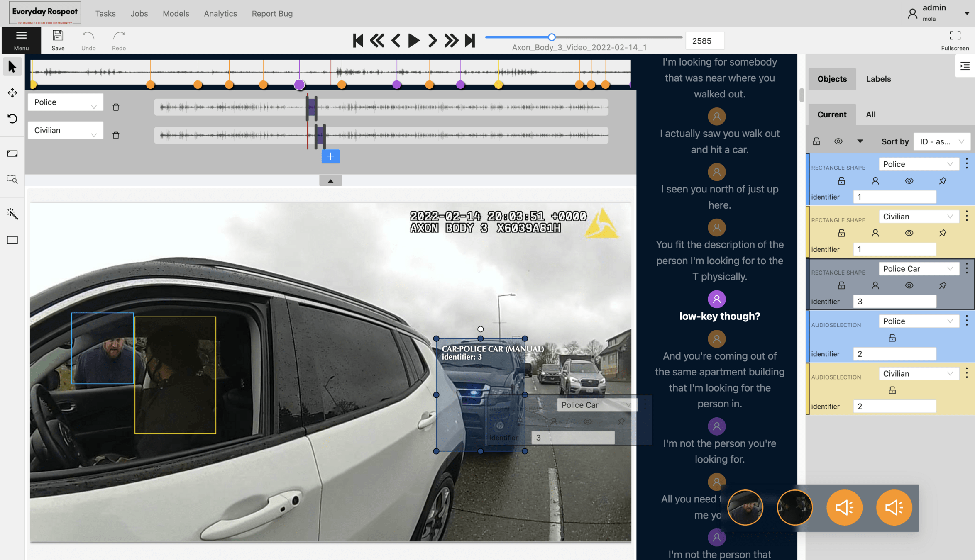Viewport: 975px width, 560px height.
Task: Open the Sort by dropdown
Action: pos(941,141)
